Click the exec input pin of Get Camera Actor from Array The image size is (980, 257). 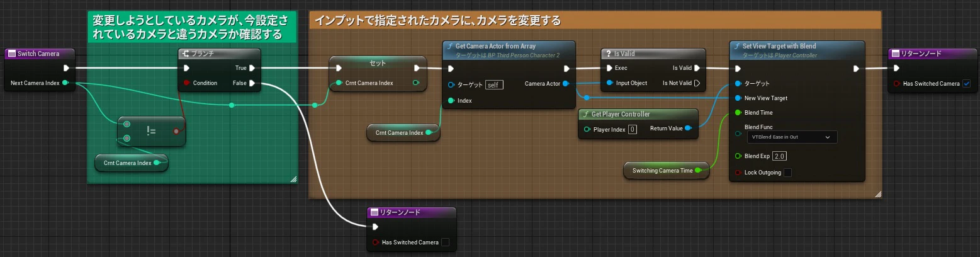(451, 68)
